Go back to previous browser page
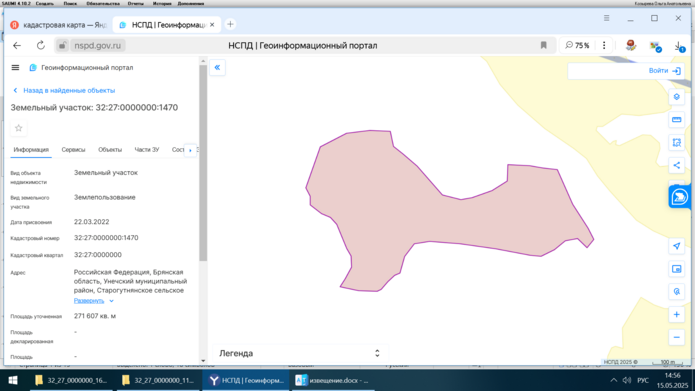695x391 pixels. 17,46
